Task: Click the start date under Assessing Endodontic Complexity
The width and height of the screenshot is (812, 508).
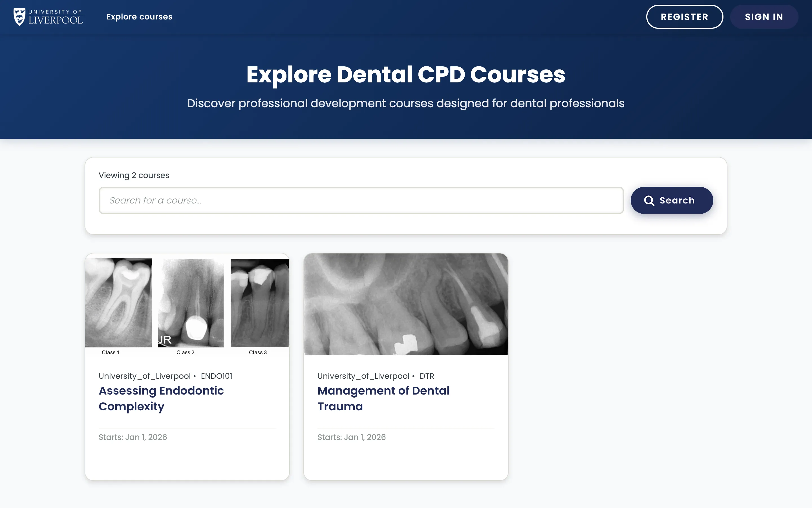Action: 133,437
